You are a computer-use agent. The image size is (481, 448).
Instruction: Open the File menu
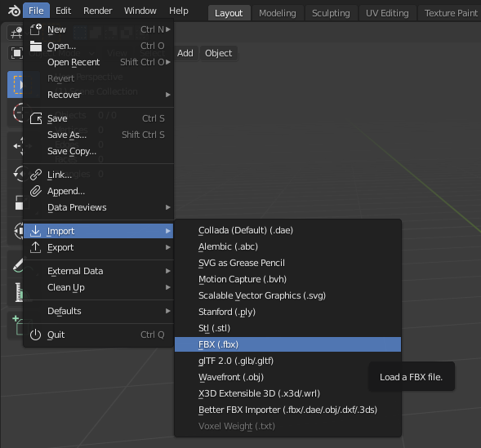tap(36, 11)
